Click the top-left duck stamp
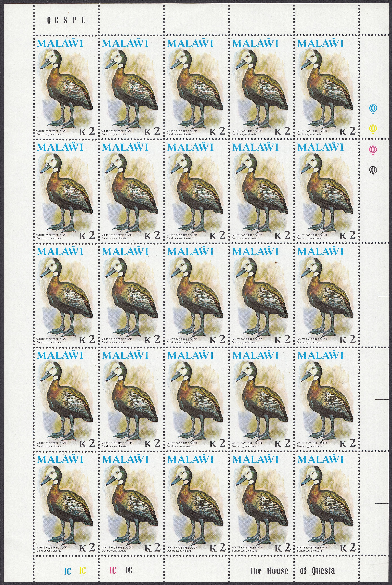Viewport: 392px width, 585px height. [66, 88]
